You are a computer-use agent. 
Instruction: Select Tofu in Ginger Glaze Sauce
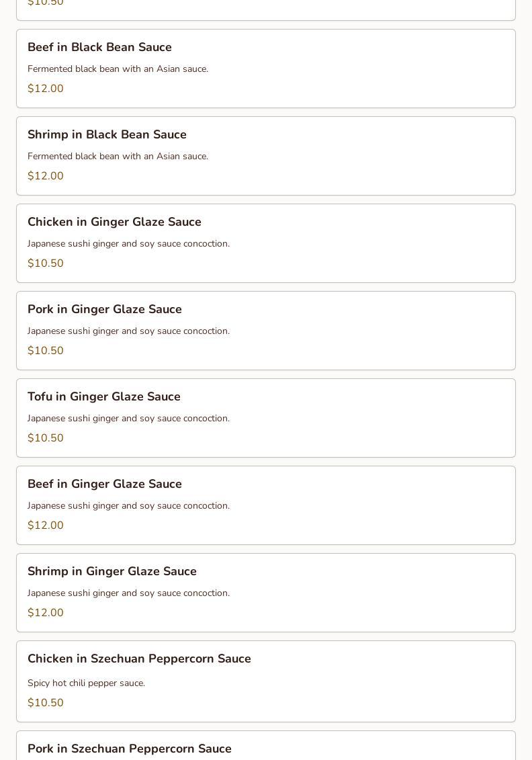coord(104,396)
